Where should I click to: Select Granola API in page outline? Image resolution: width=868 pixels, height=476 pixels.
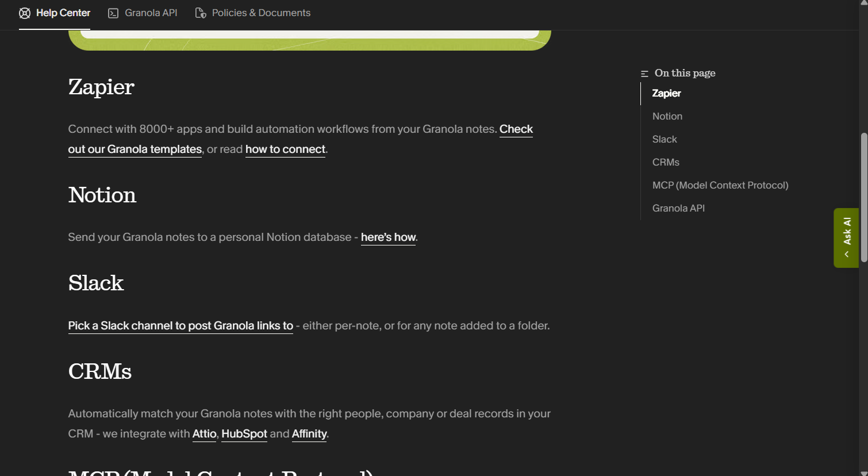[x=678, y=208]
